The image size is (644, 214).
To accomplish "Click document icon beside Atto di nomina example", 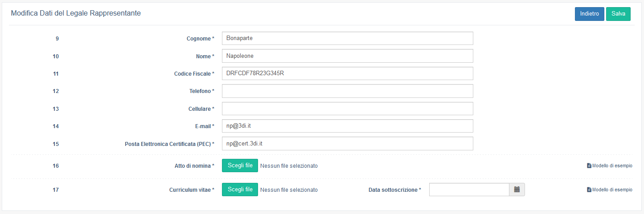I will pos(589,166).
